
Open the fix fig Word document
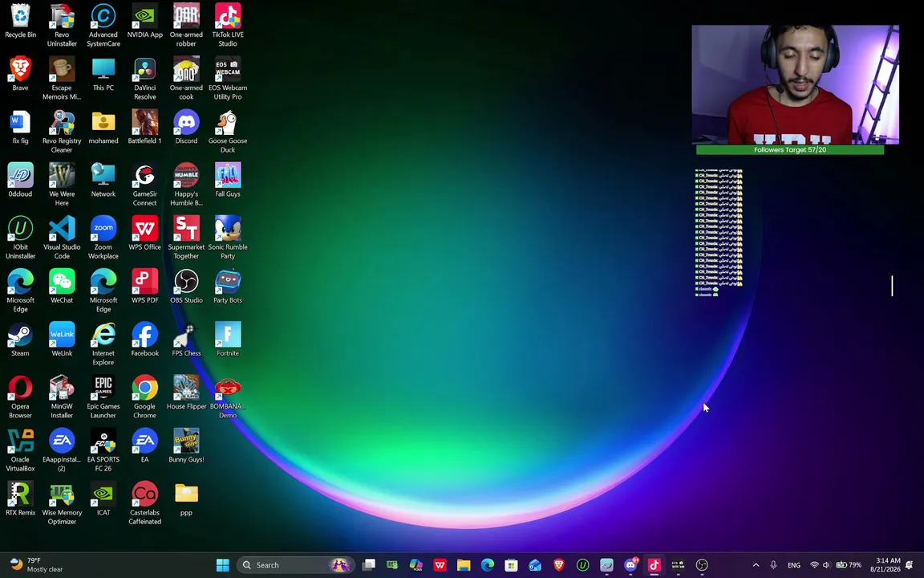[x=21, y=128]
